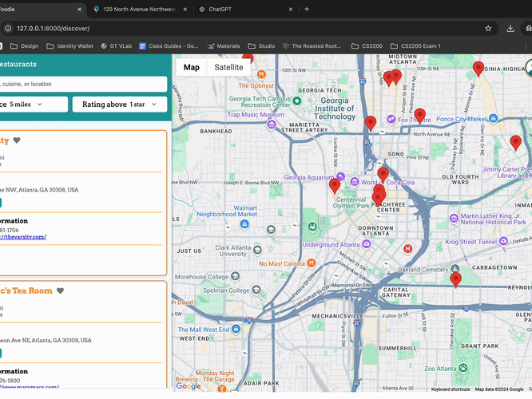Click Walmart Neighborhood Market icon
Viewport: 532px width, 399px height.
[x=244, y=223]
